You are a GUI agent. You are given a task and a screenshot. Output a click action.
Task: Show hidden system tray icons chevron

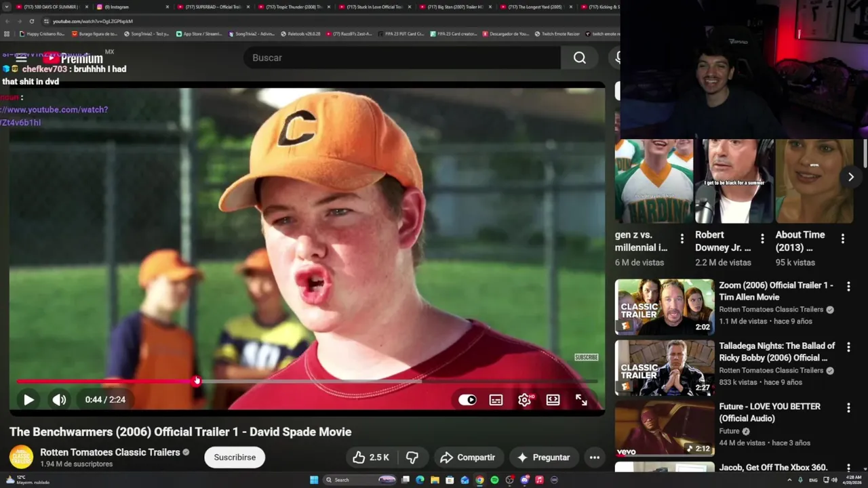pyautogui.click(x=789, y=480)
